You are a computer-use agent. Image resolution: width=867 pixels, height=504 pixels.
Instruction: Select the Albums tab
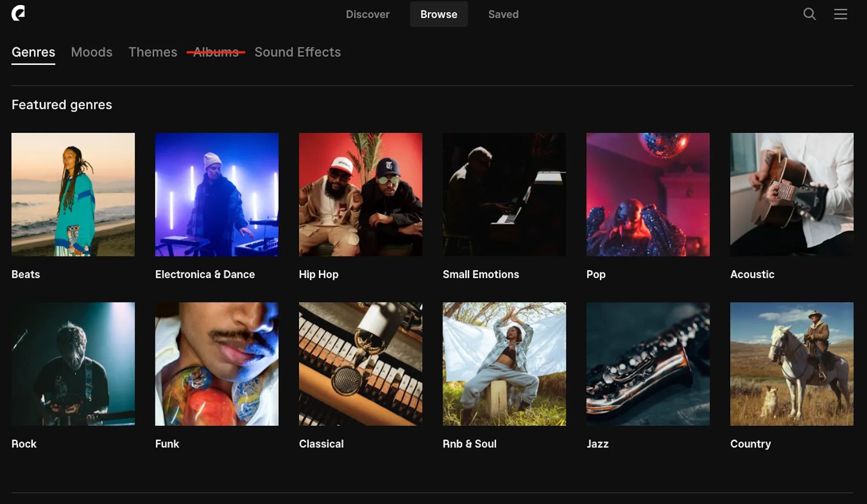[x=214, y=52]
